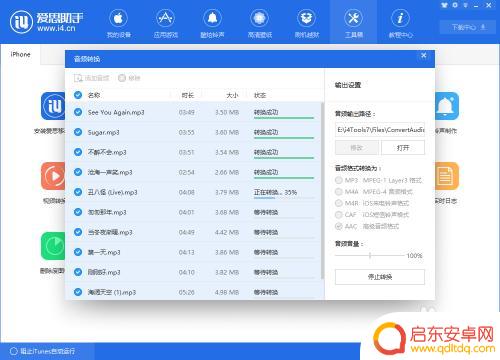Uncheck the See You Again.mp3 checkbox
Image resolution: width=500 pixels, height=360 pixels.
78,112
